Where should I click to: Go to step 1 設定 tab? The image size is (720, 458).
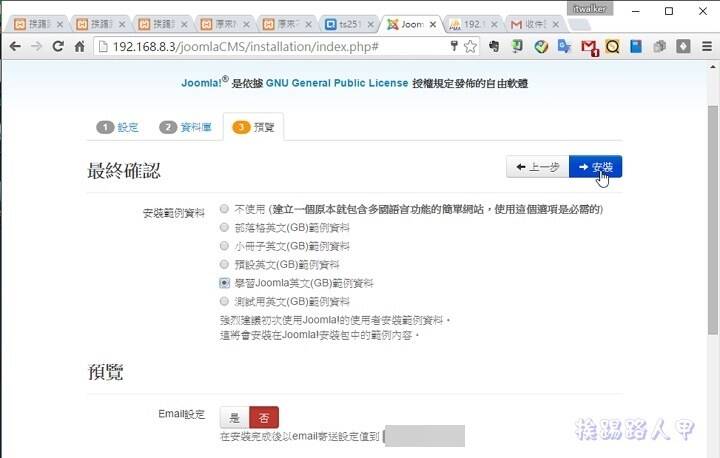pyautogui.click(x=117, y=127)
